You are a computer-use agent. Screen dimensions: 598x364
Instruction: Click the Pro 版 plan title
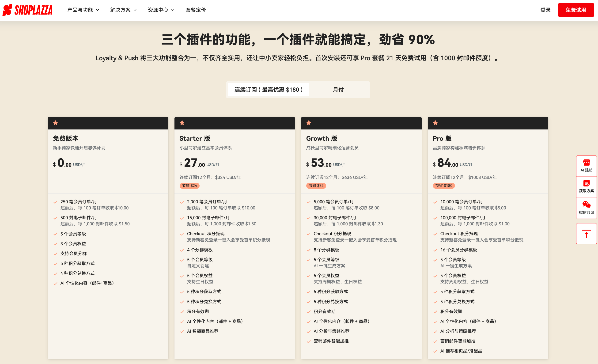point(442,139)
